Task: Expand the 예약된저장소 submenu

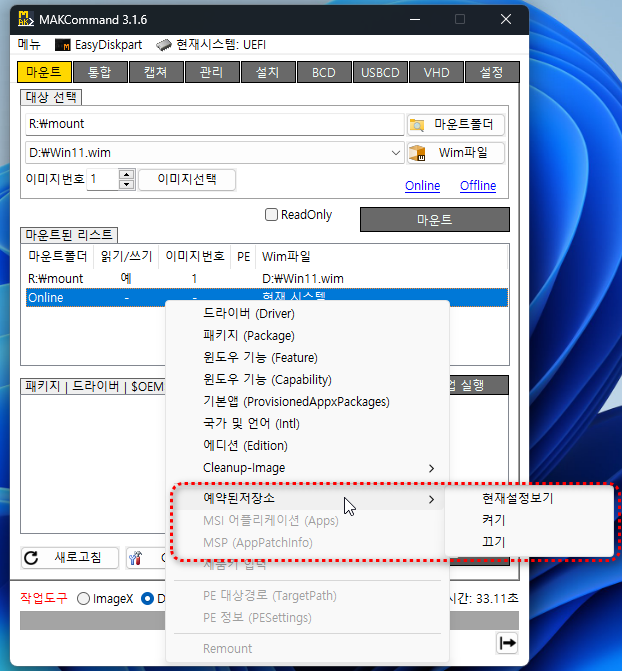Action: click(307, 499)
